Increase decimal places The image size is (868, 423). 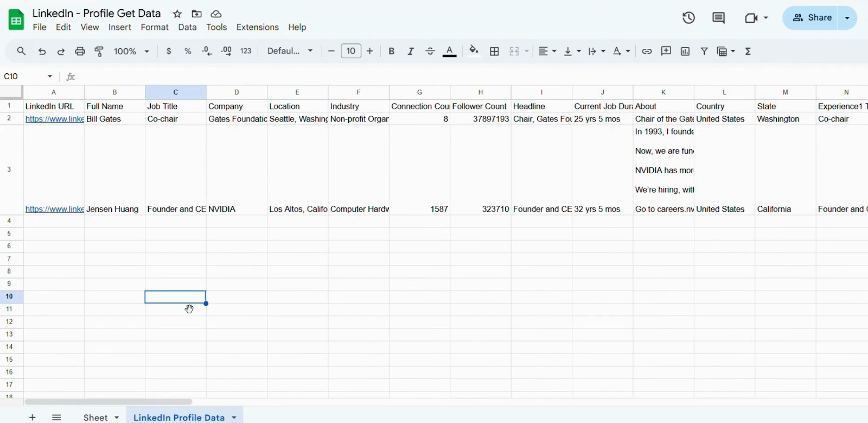point(227,51)
